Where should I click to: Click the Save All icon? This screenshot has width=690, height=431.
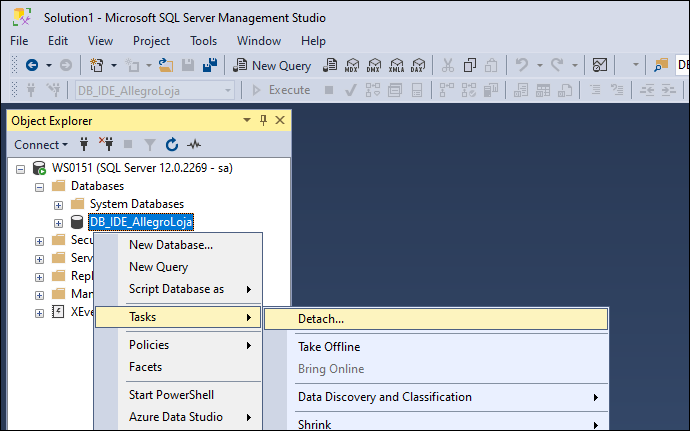[x=210, y=65]
